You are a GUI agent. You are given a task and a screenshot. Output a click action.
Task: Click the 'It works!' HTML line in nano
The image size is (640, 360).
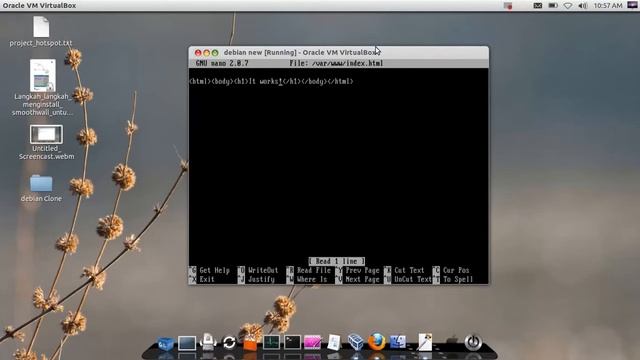tap(271, 81)
